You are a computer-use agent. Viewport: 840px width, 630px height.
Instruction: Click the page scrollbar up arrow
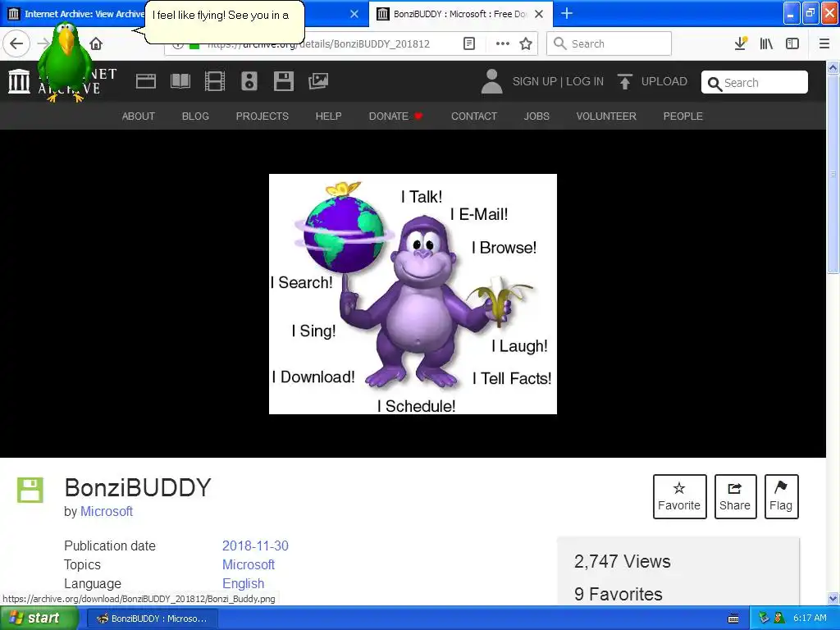[833, 67]
